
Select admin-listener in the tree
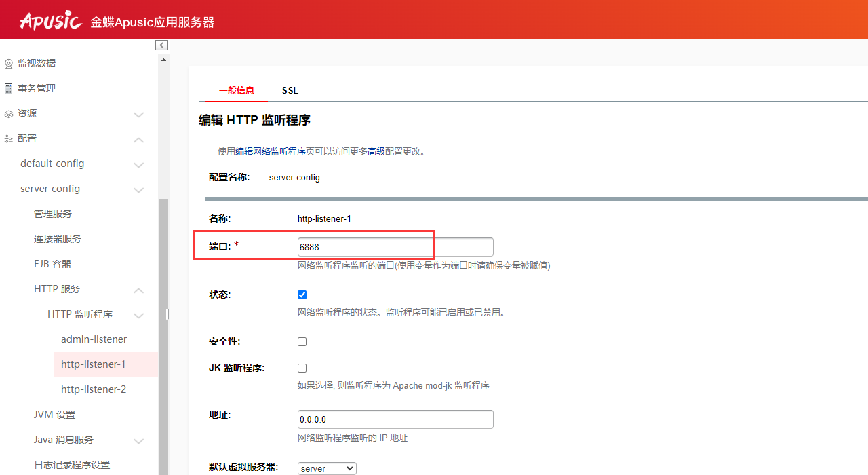pyautogui.click(x=94, y=339)
